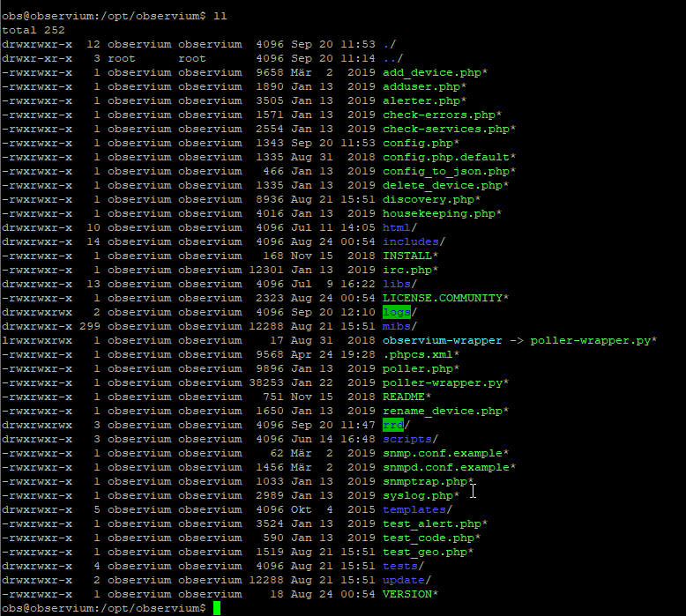Click the .phpcs.xml file name
Viewport: 686px width, 616px height.
(418, 354)
